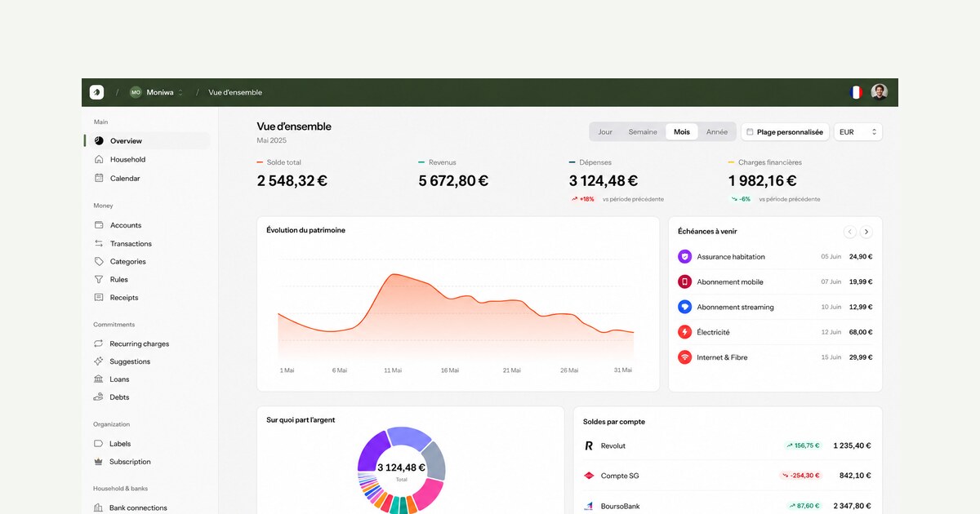Click the donut center total 3 124,48 €
The height and width of the screenshot is (514, 980).
click(401, 468)
